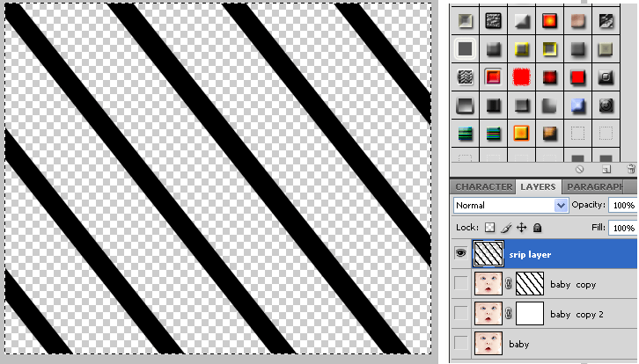Apply the beige beveled square style
The height and width of the screenshot is (364, 639).
coord(465,21)
